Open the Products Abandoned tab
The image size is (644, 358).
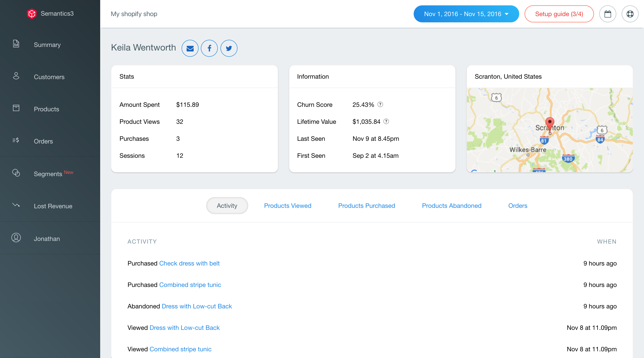point(451,206)
